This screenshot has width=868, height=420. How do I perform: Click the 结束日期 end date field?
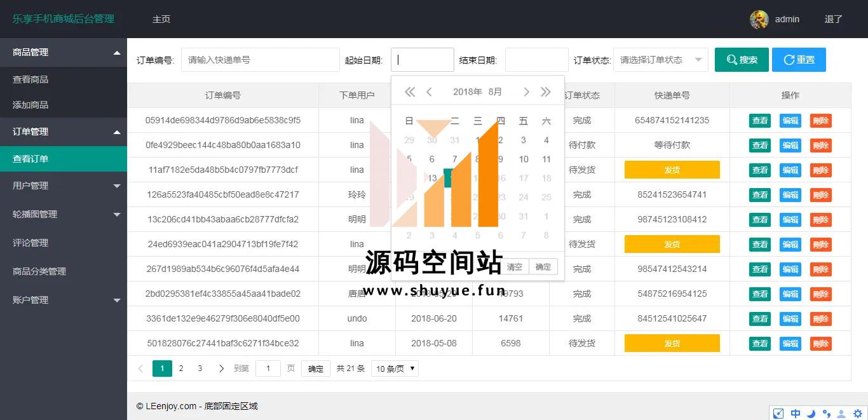click(537, 60)
